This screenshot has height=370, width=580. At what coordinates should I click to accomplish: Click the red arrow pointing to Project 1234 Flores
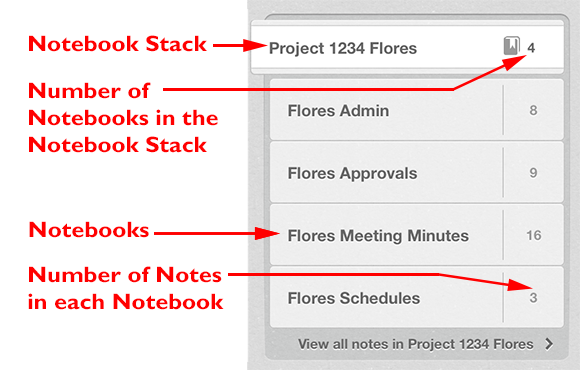[240, 46]
